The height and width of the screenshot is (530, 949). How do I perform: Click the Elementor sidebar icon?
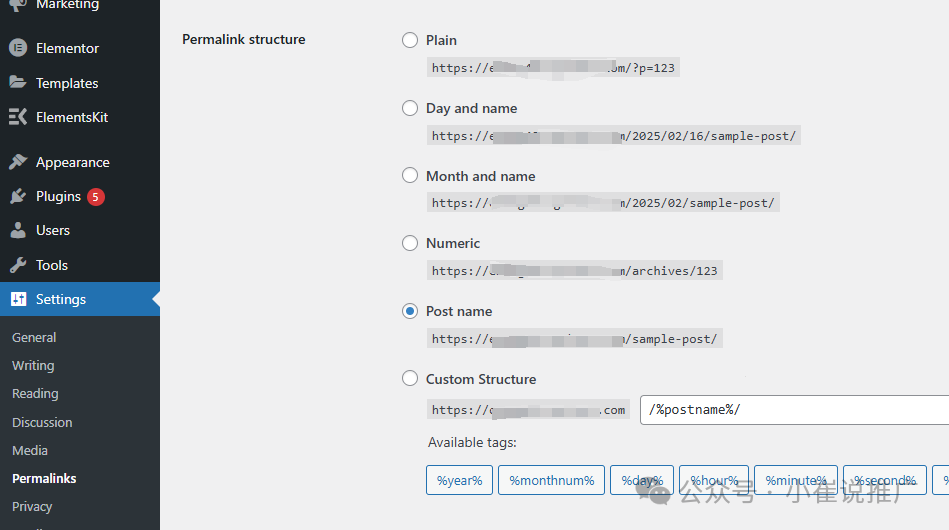tap(18, 48)
